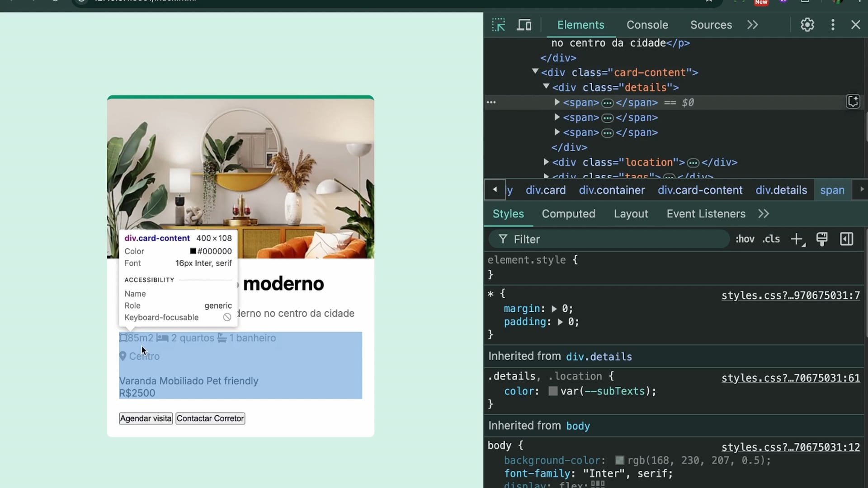The width and height of the screenshot is (868, 488).
Task: Expand the selected span element node
Action: pyautogui.click(x=557, y=103)
